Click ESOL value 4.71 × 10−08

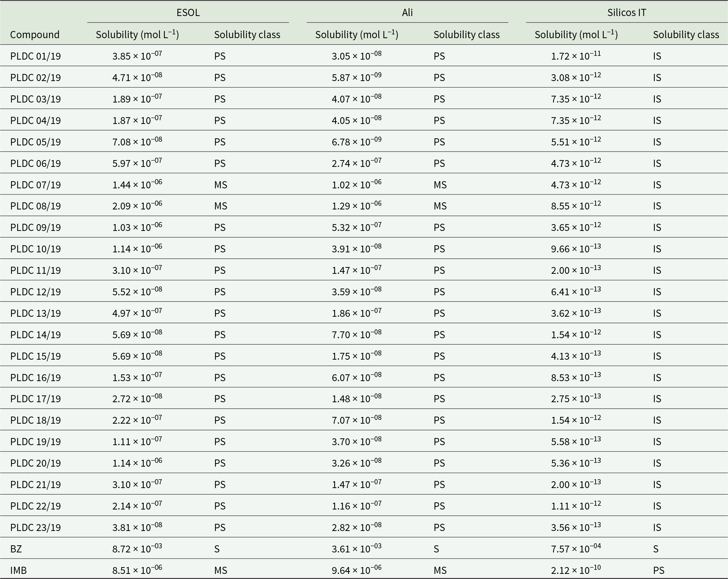(137, 77)
